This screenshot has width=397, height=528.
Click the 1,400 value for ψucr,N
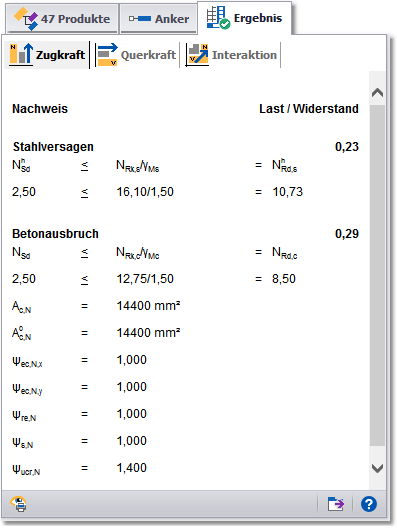131,468
